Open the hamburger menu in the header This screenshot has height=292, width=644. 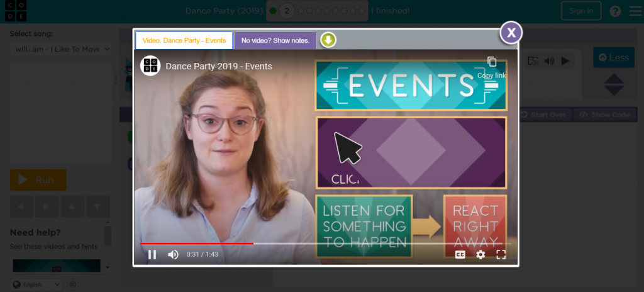click(x=635, y=11)
